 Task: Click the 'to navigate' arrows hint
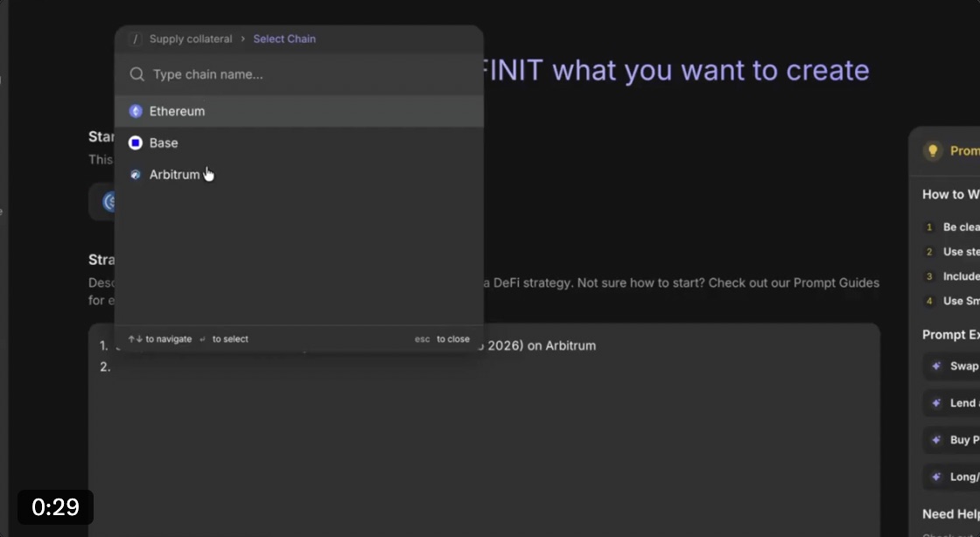(x=159, y=339)
